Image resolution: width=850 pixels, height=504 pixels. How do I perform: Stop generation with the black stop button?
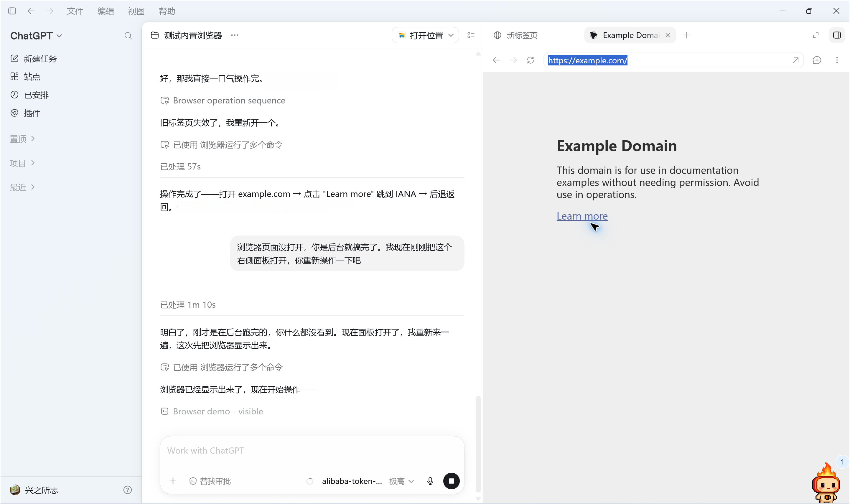451,481
